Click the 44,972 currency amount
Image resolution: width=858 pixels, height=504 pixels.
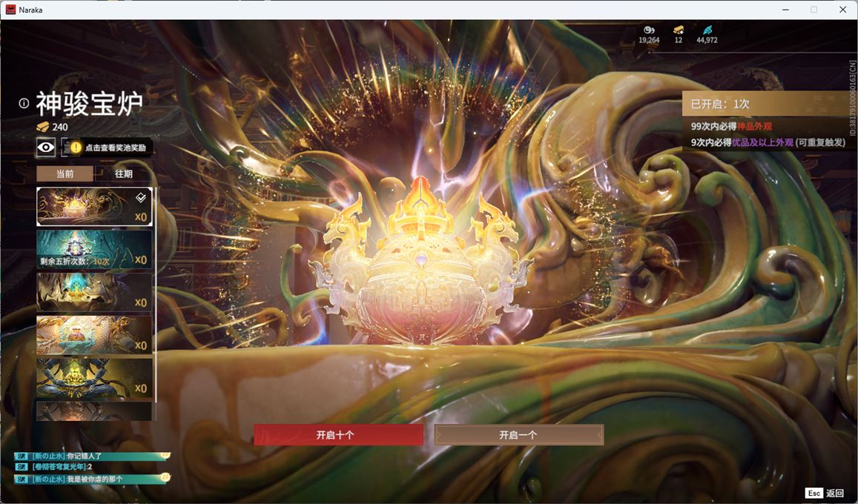707,40
